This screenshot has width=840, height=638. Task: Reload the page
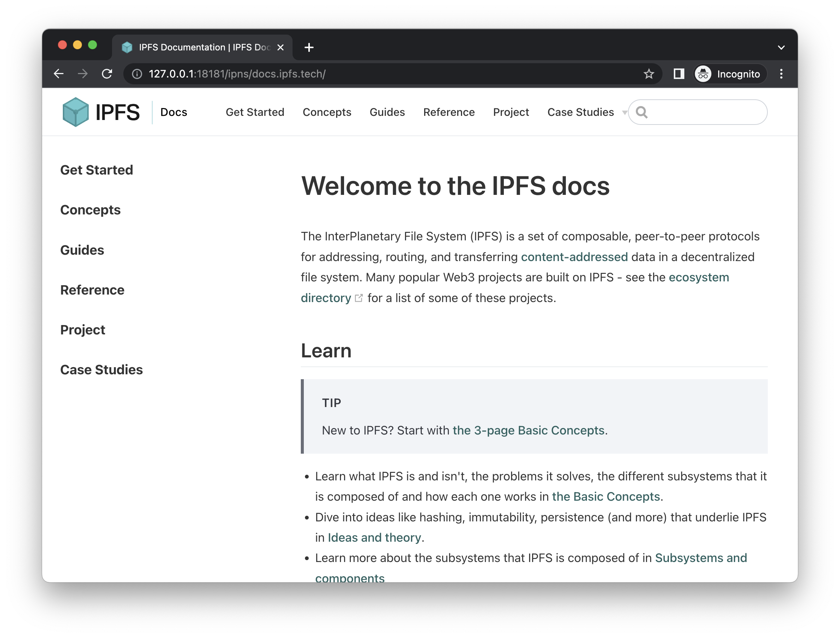[107, 74]
